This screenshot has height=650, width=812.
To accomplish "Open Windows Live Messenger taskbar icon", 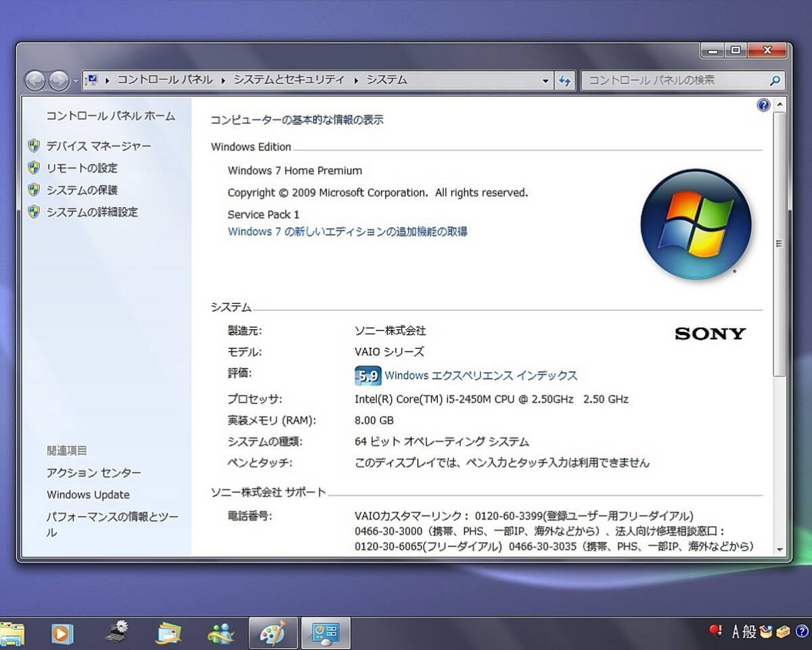I will (221, 634).
